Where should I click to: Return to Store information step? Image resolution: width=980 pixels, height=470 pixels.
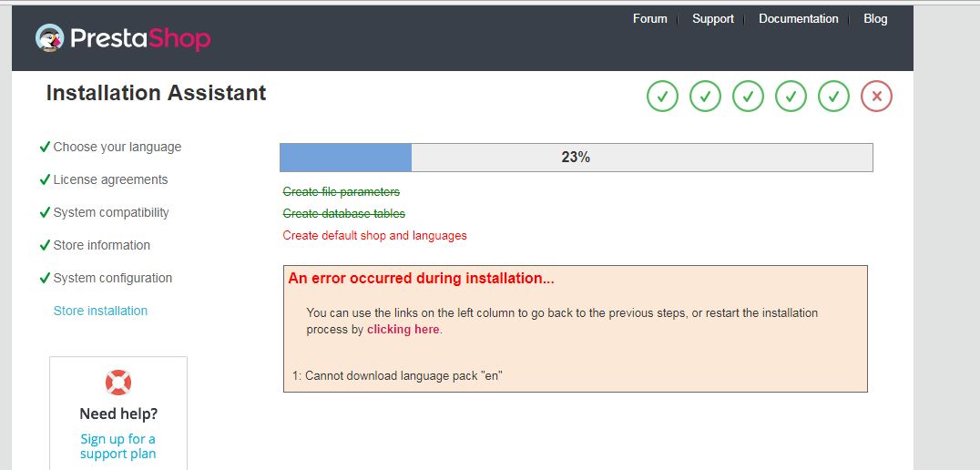click(x=102, y=245)
